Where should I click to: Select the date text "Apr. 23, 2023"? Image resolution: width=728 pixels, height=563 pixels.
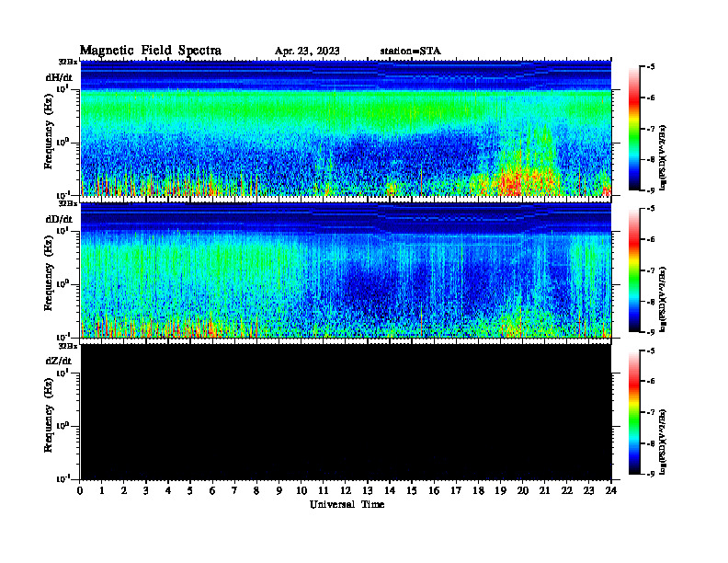[x=307, y=52]
